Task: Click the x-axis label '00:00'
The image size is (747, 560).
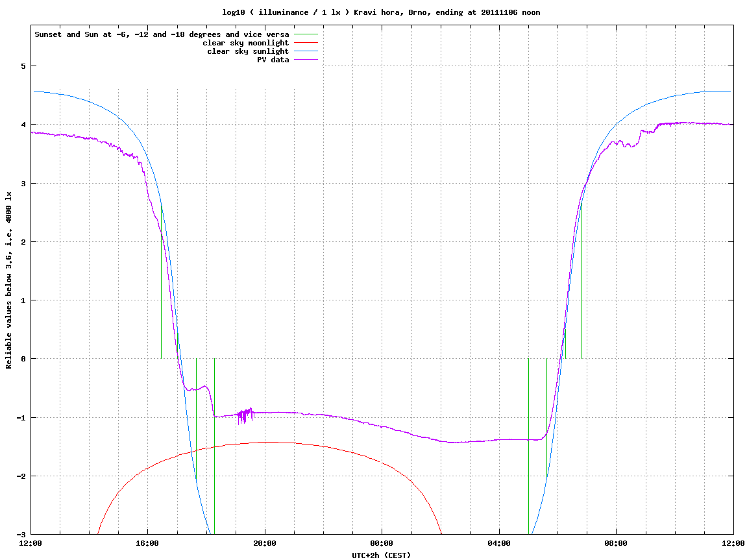Action: [382, 543]
